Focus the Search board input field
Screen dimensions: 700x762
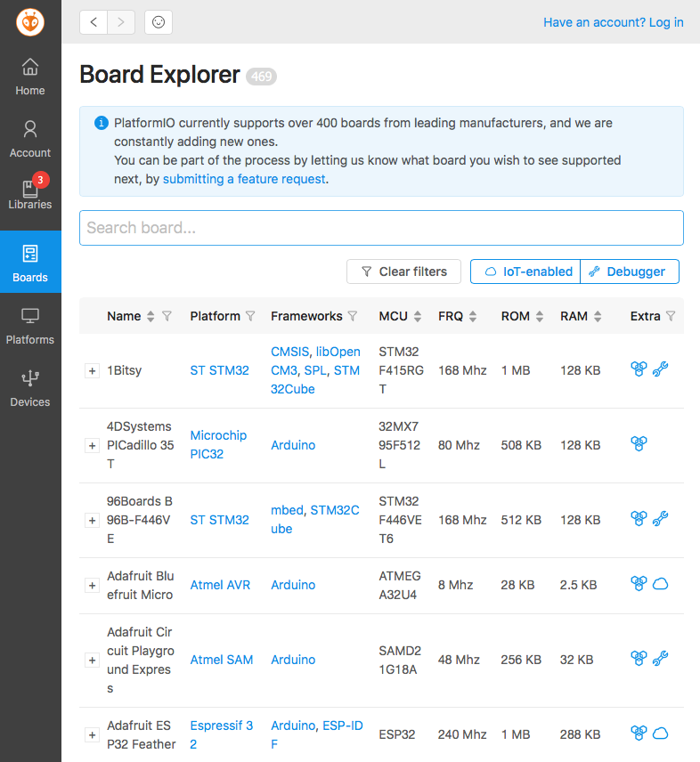(x=381, y=228)
